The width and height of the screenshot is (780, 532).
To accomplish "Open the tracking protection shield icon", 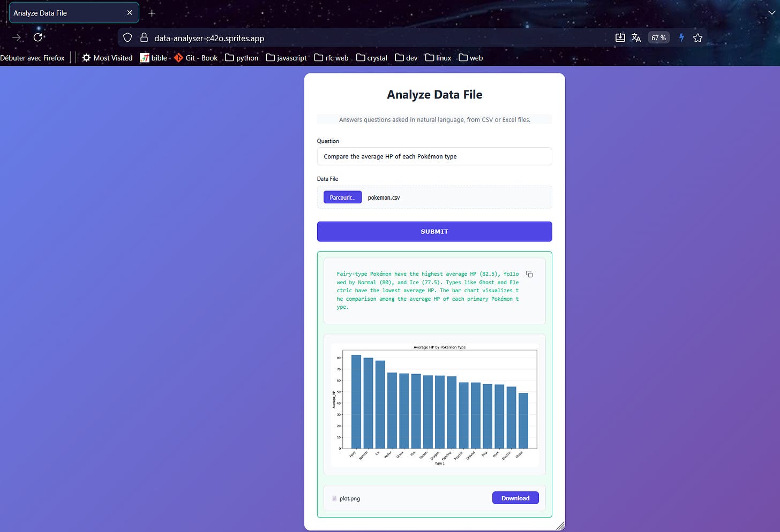I will (127, 37).
